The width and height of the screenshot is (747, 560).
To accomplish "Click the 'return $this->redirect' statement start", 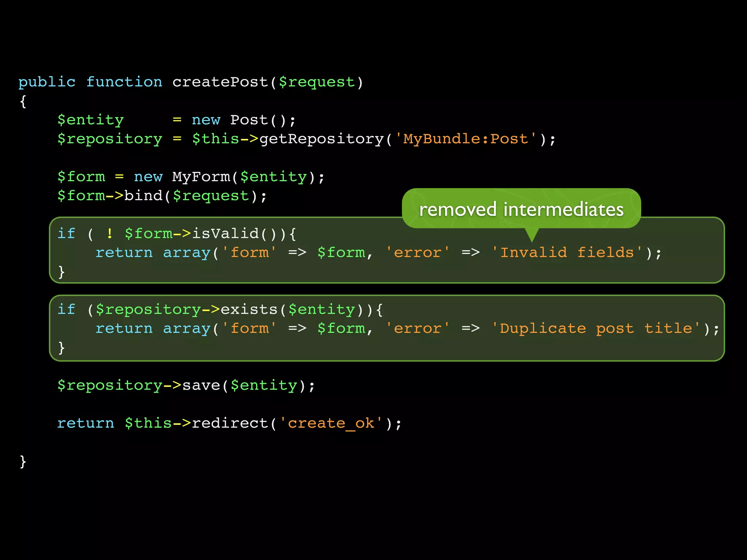I will pyautogui.click(x=163, y=424).
